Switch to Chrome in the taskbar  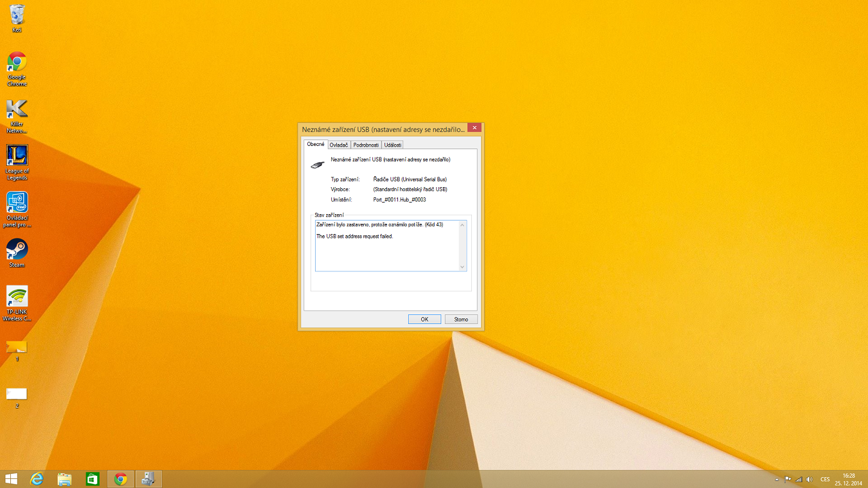click(x=120, y=479)
